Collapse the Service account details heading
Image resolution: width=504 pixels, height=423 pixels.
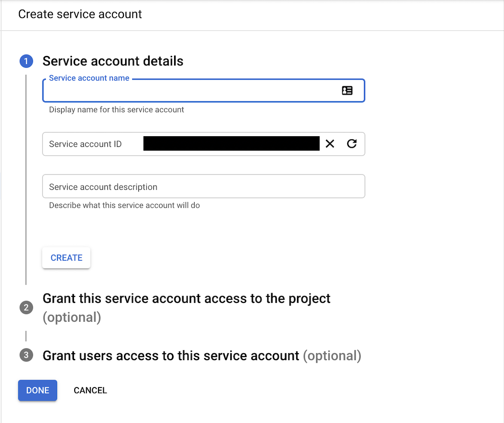[x=113, y=61]
